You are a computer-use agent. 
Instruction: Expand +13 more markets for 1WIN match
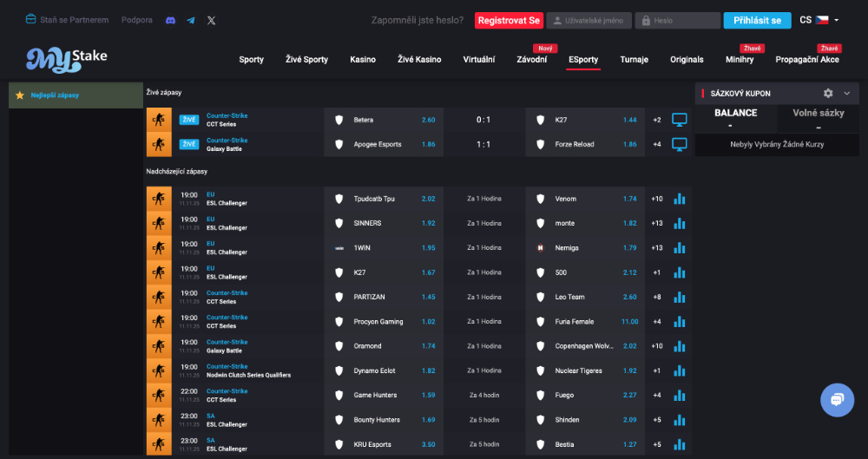tap(657, 248)
